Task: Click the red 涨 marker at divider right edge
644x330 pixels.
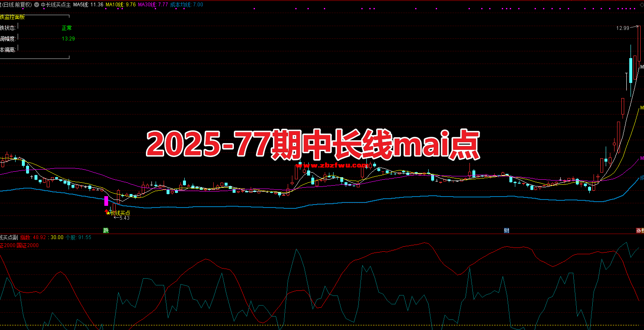Action: pos(639,230)
